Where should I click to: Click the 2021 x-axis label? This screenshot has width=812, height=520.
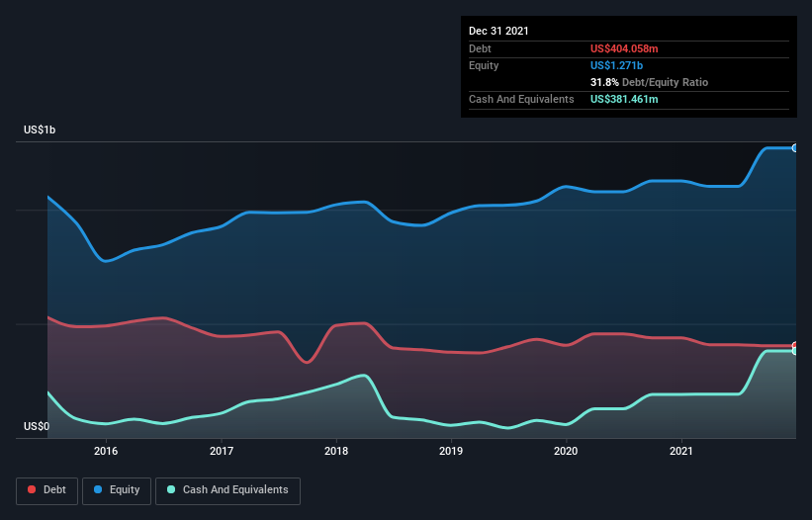click(x=681, y=451)
